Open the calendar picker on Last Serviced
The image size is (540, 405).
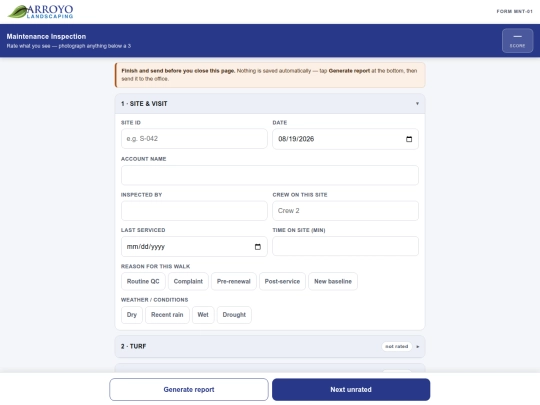click(x=258, y=247)
